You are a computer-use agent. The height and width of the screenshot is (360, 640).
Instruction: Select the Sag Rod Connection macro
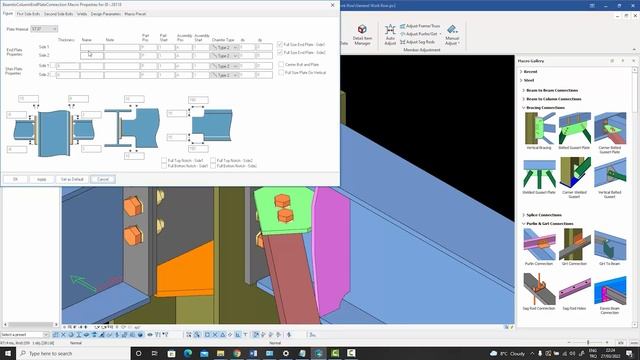point(539,292)
